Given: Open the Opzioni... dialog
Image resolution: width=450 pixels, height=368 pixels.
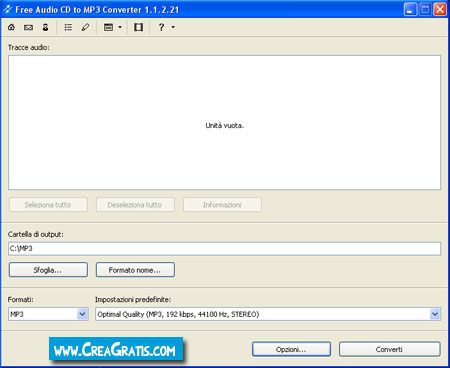Looking at the screenshot, I should click(x=291, y=349).
